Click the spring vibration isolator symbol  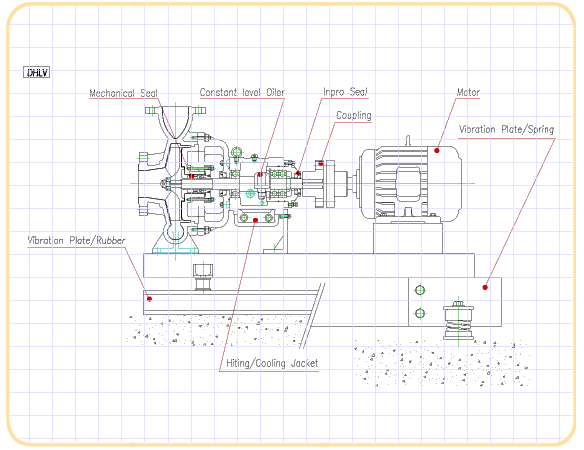tap(458, 321)
